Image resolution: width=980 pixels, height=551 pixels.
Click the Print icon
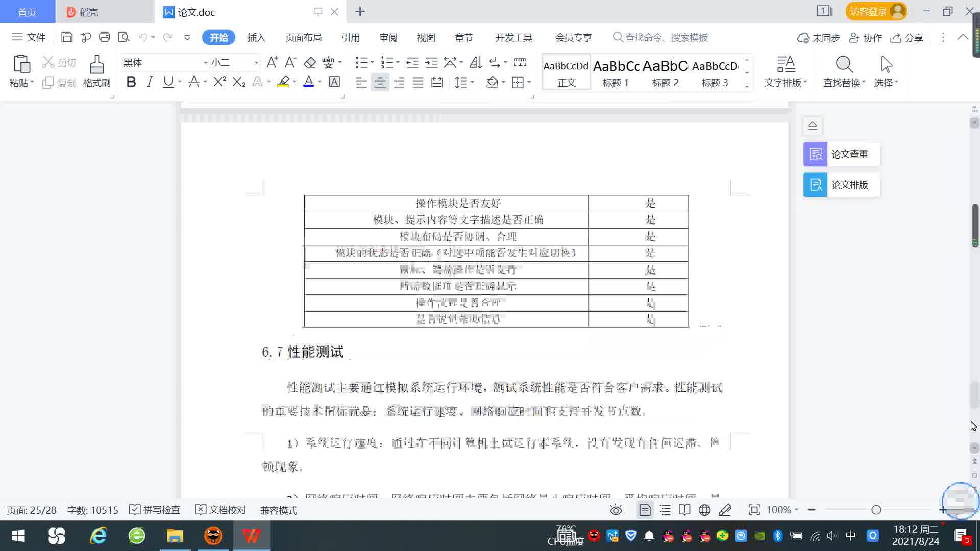pyautogui.click(x=105, y=37)
